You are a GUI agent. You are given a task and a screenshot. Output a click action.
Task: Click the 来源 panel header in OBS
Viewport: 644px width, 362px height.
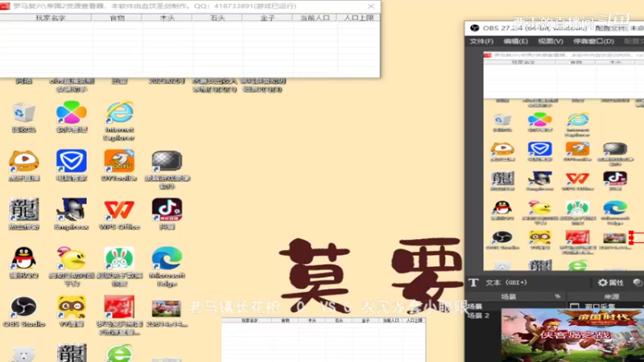click(x=611, y=296)
